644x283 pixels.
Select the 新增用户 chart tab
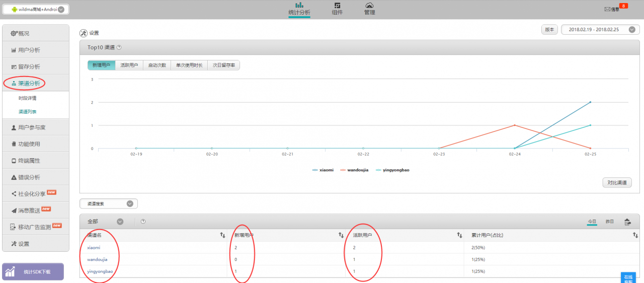[101, 65]
